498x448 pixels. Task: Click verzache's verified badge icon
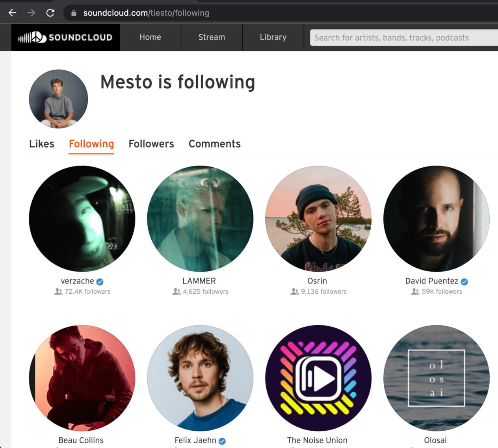[x=99, y=281]
